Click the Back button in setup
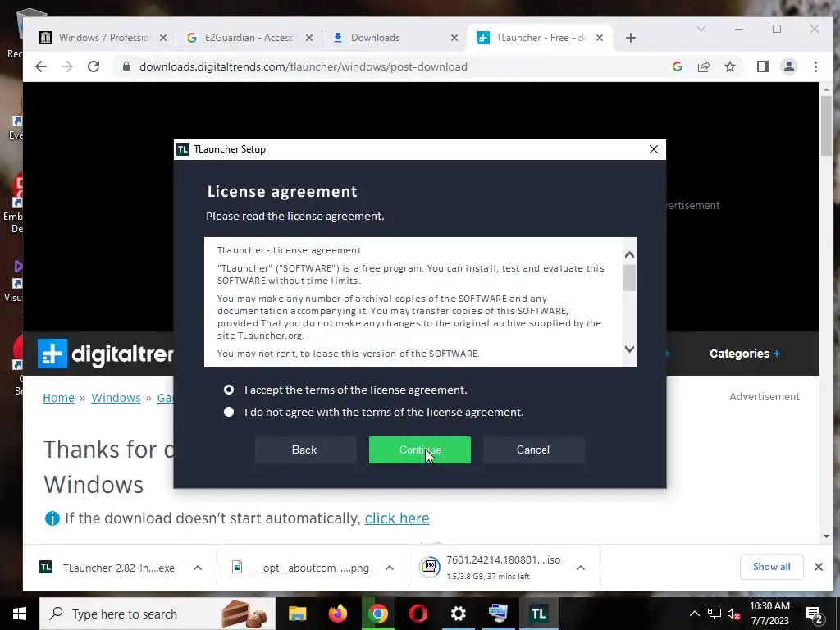Image resolution: width=840 pixels, height=630 pixels. pos(305,450)
